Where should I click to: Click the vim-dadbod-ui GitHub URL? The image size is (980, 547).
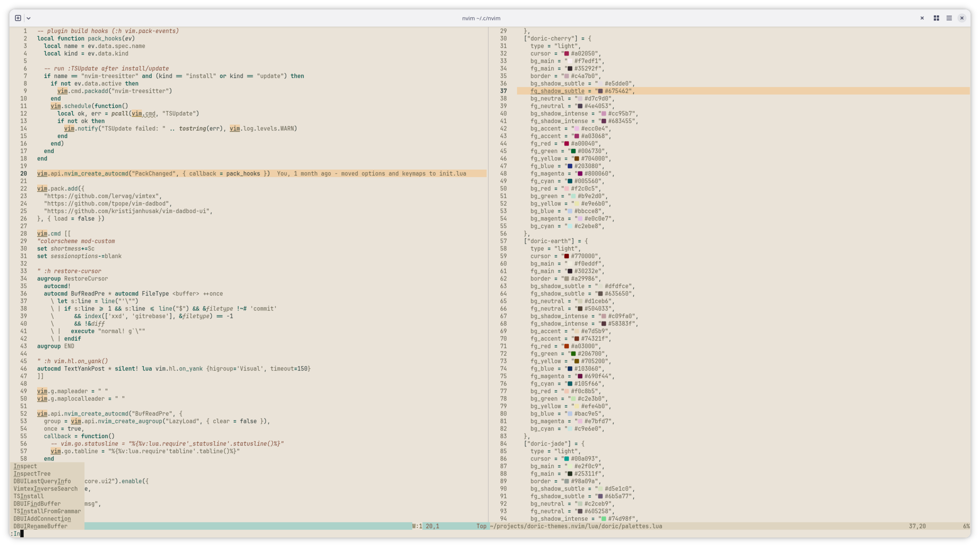pyautogui.click(x=128, y=211)
